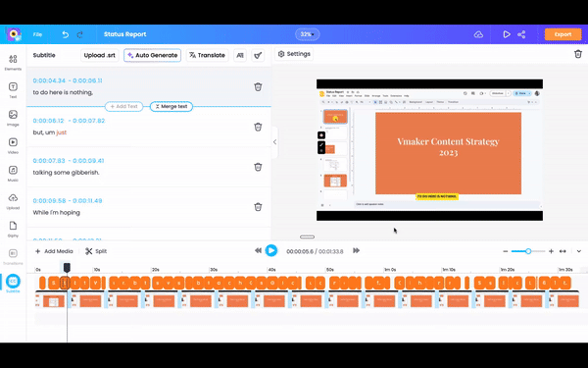Open the File menu
The width and height of the screenshot is (588, 368).
coord(37,34)
